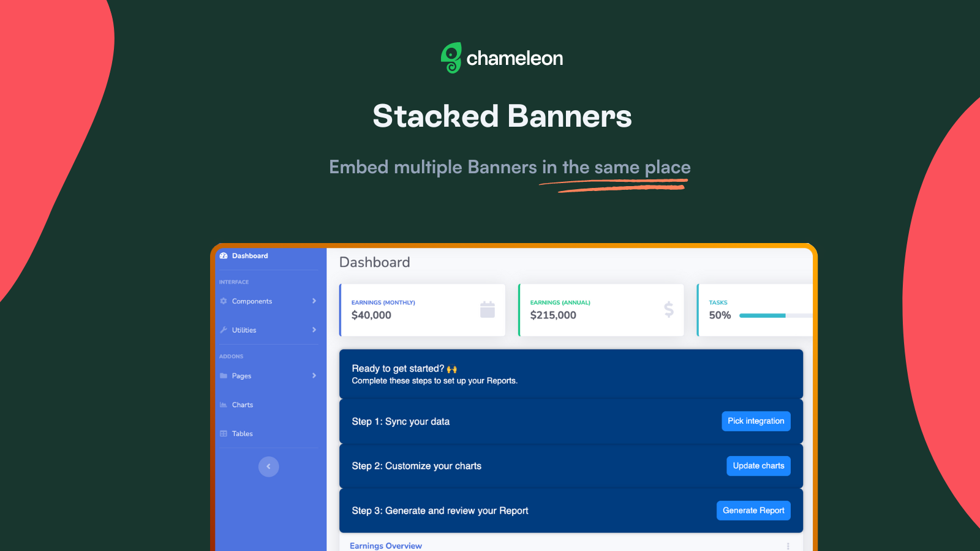Click the Earnings Overview heading
Image resolution: width=980 pixels, height=551 pixels.
[386, 546]
